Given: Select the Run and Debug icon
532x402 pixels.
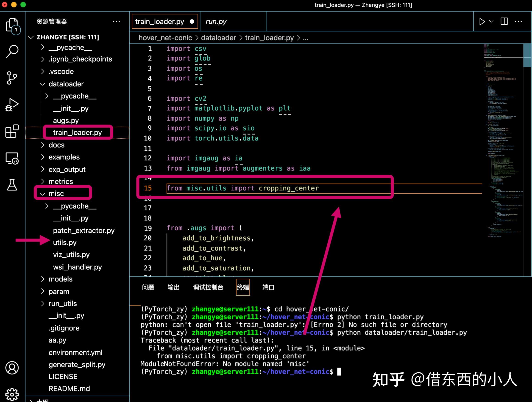Looking at the screenshot, I should [11, 104].
